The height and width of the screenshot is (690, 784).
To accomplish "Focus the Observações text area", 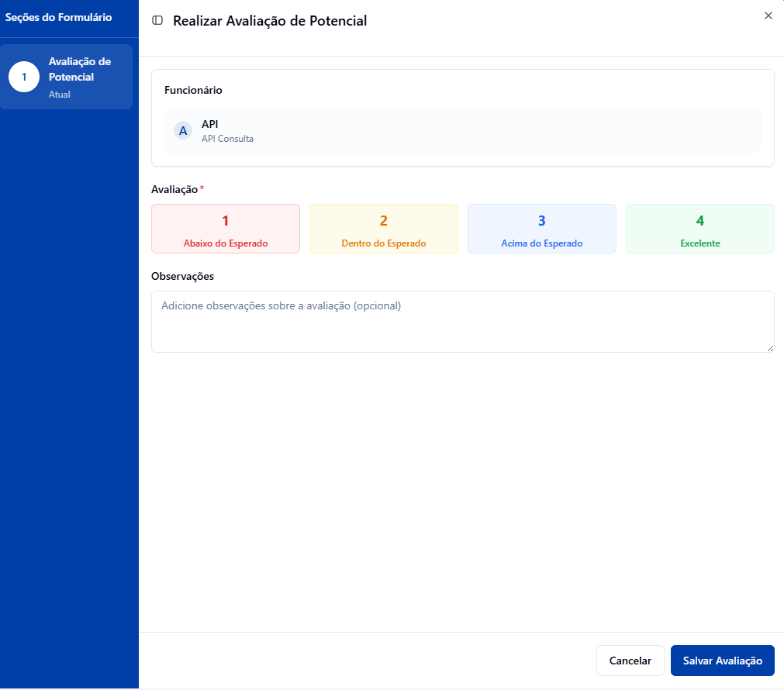I will [x=462, y=322].
